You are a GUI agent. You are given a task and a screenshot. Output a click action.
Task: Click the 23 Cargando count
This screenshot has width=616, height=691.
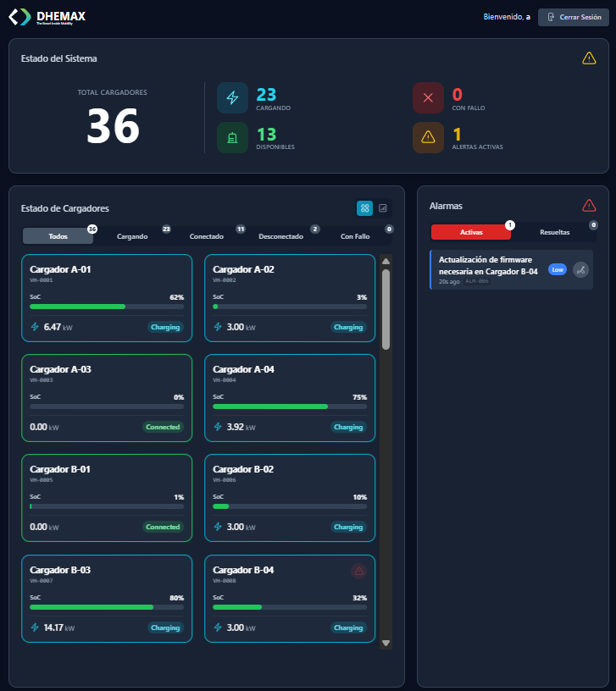click(266, 95)
